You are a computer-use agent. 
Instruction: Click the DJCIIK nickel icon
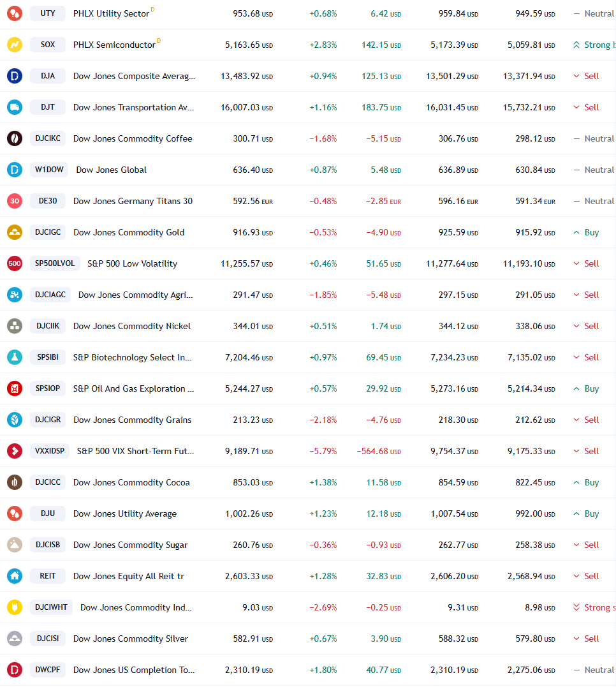[x=15, y=326]
